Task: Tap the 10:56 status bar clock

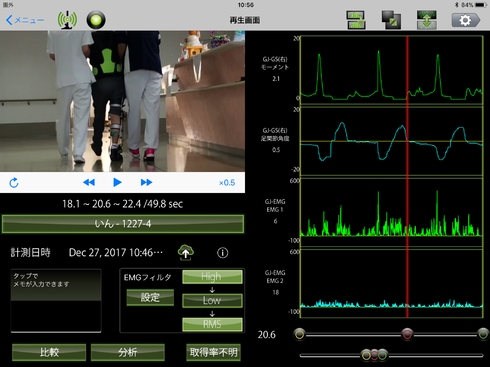Action: click(x=246, y=5)
